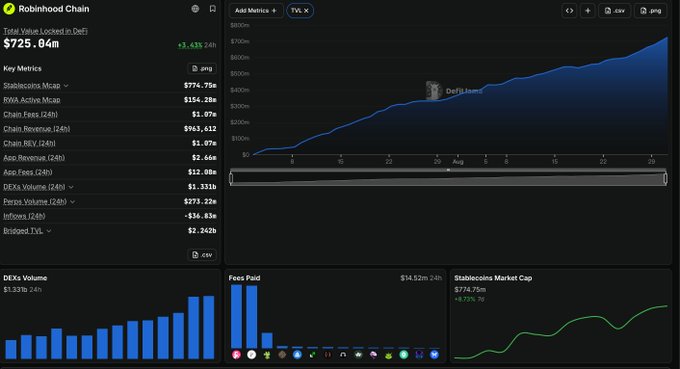Click the brown protocol icon under Fees Paid
The width and height of the screenshot is (680, 369).
pyautogui.click(x=282, y=355)
